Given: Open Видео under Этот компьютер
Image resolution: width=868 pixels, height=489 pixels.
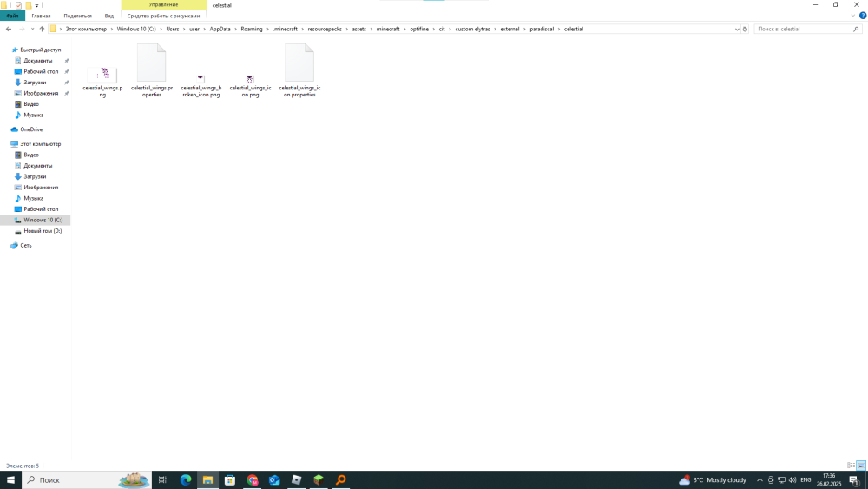Looking at the screenshot, I should coord(31,155).
